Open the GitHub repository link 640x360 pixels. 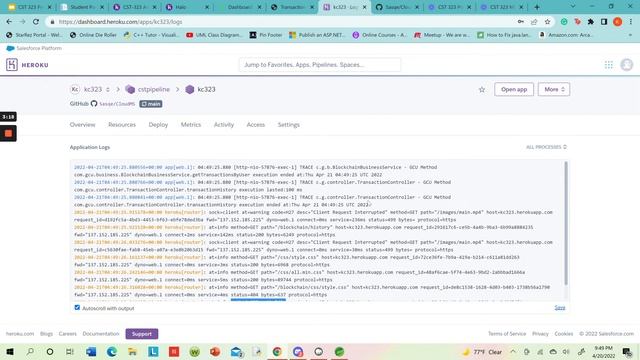[x=117, y=104]
